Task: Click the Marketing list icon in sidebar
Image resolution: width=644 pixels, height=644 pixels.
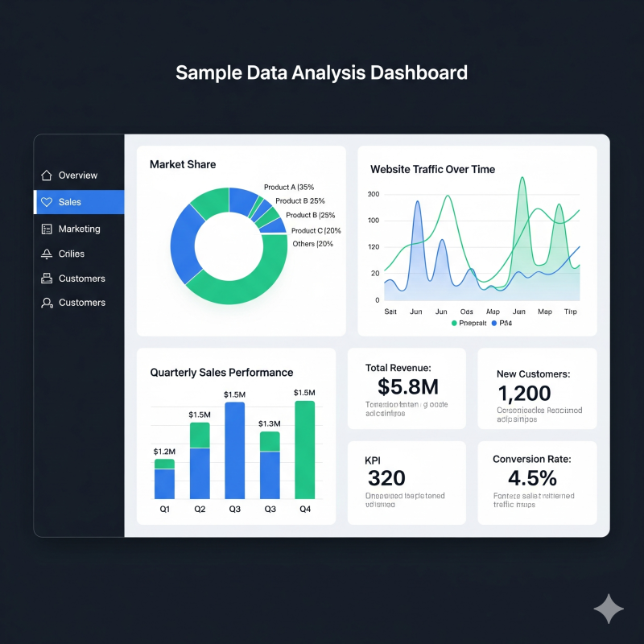Action: [x=46, y=229]
